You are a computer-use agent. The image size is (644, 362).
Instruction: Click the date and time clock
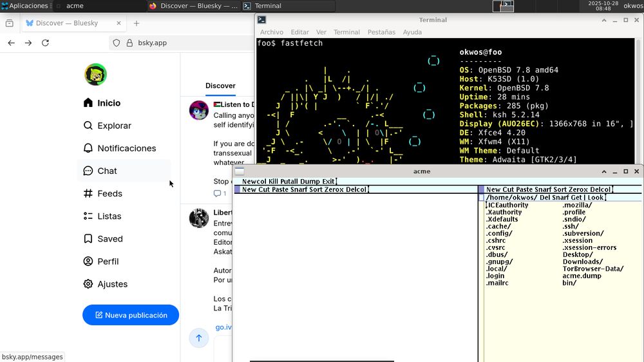tap(603, 6)
